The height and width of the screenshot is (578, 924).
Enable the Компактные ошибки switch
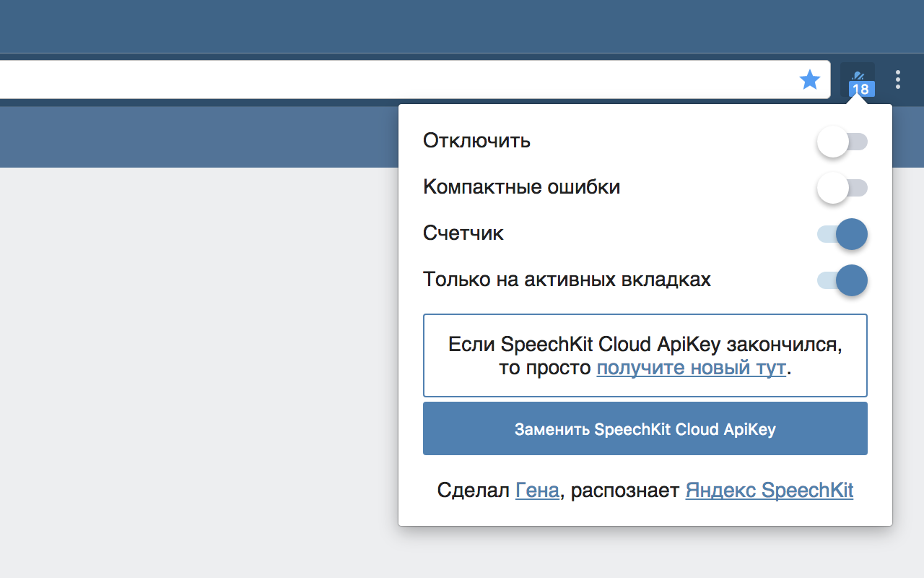pos(842,188)
